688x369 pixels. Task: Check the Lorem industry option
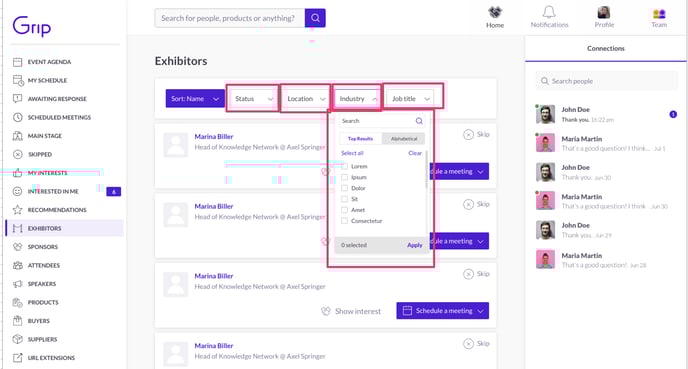344,166
